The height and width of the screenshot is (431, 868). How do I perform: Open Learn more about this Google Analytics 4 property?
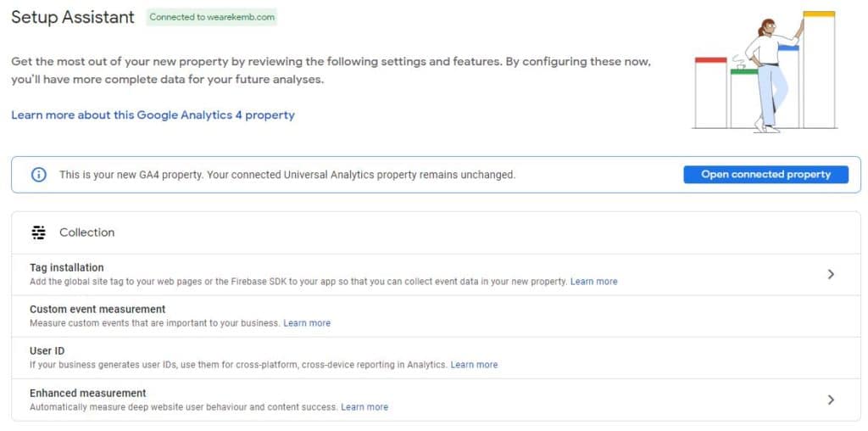pyautogui.click(x=153, y=115)
